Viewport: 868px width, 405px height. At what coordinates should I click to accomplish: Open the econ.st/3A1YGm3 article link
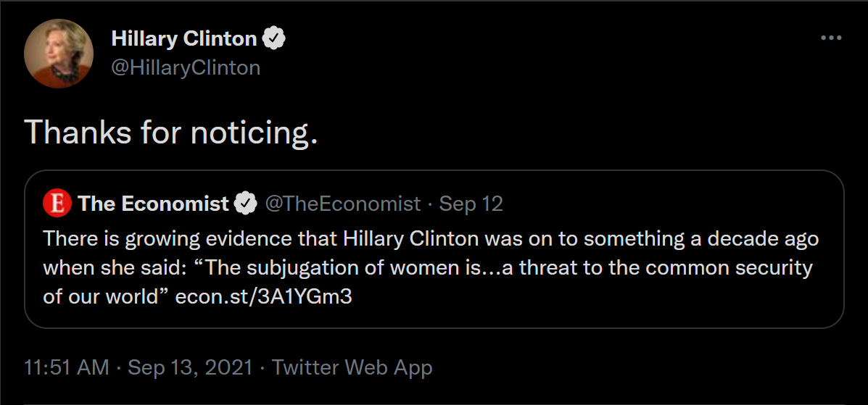coord(264,298)
